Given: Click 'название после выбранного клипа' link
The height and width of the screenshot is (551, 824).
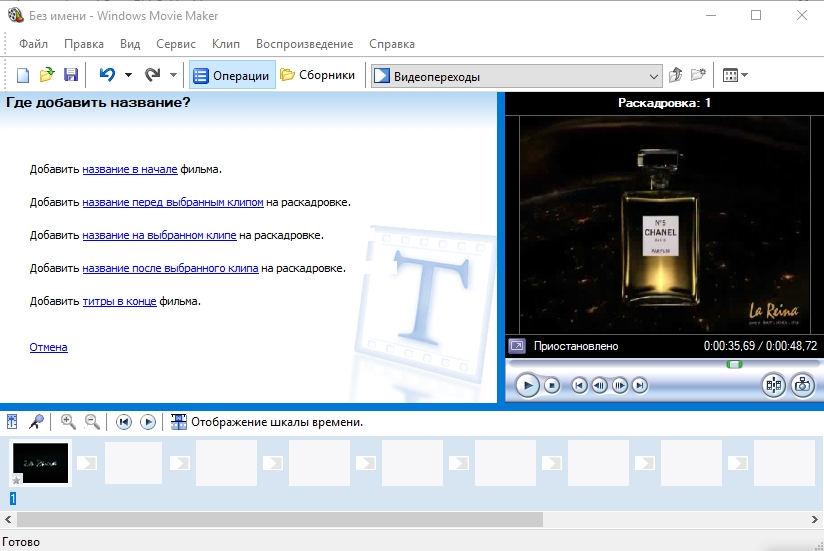Looking at the screenshot, I should pyautogui.click(x=170, y=268).
